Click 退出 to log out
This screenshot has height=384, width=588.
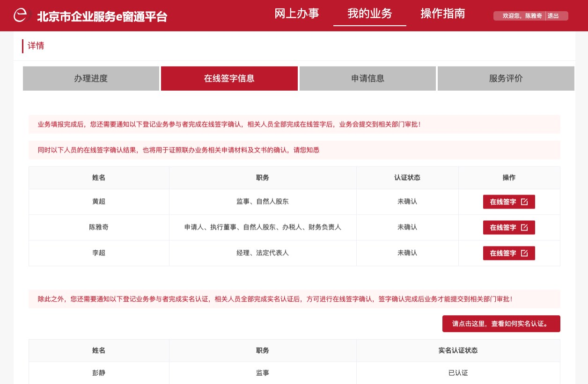coord(553,16)
